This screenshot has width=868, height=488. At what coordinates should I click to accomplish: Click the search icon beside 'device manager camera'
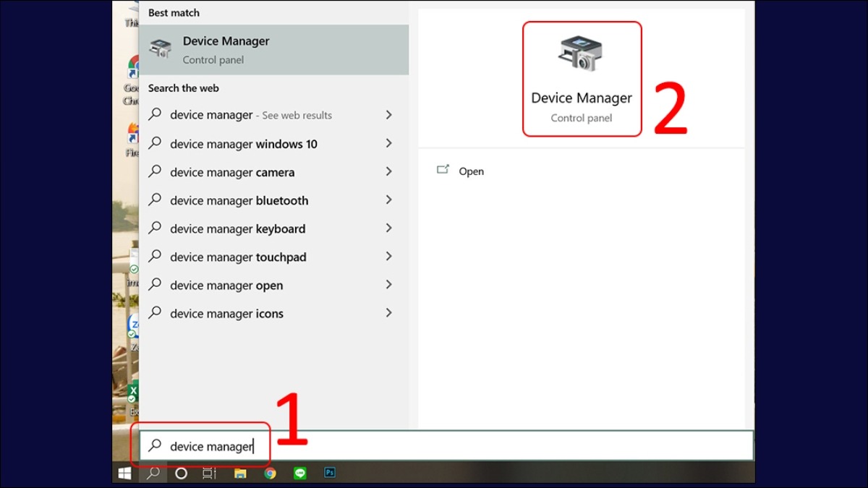[155, 172]
